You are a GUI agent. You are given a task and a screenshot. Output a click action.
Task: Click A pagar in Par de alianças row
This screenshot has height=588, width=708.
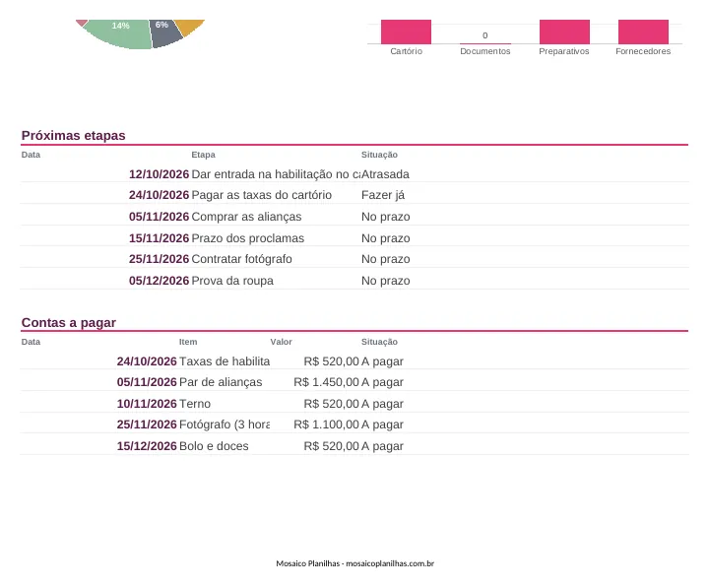point(382,382)
